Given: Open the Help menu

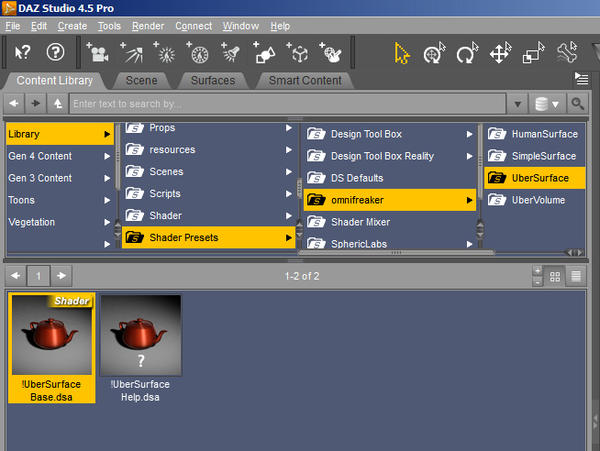Looking at the screenshot, I should point(280,26).
